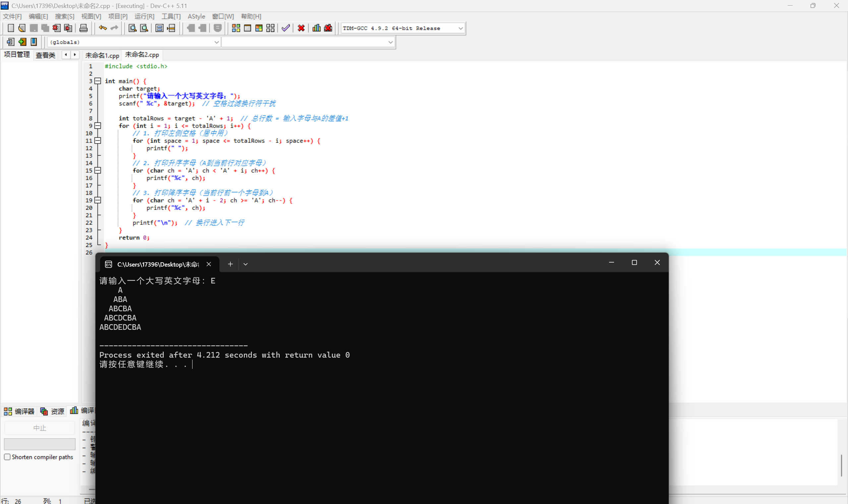Screen dimensions: 848x504
Task: Enable Shorten compiler paths checkbox
Action: tap(7, 457)
